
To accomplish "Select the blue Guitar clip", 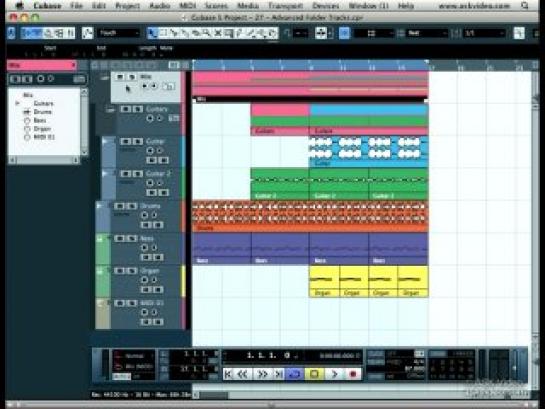I will [x=368, y=152].
